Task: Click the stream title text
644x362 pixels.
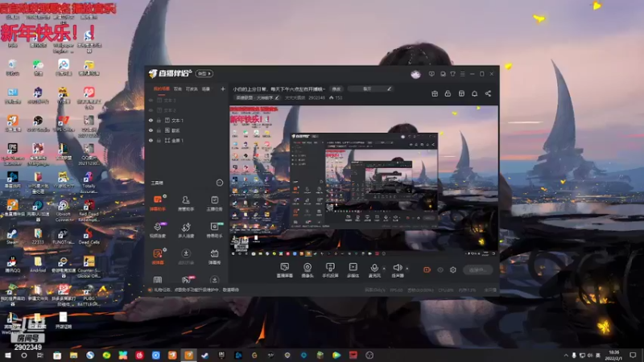Action: 279,88
